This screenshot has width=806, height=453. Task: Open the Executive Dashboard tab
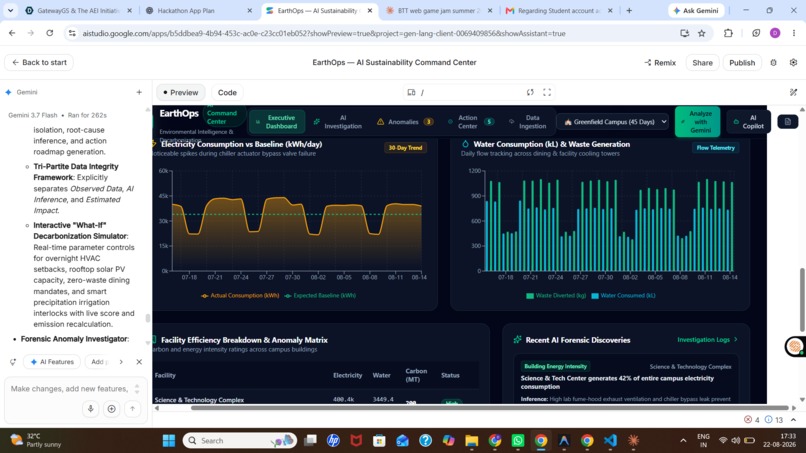277,122
